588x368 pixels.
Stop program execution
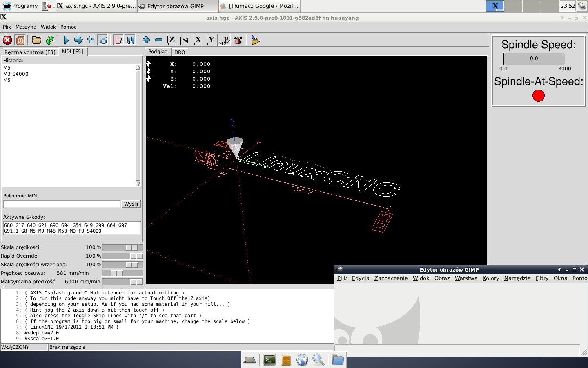coord(103,40)
